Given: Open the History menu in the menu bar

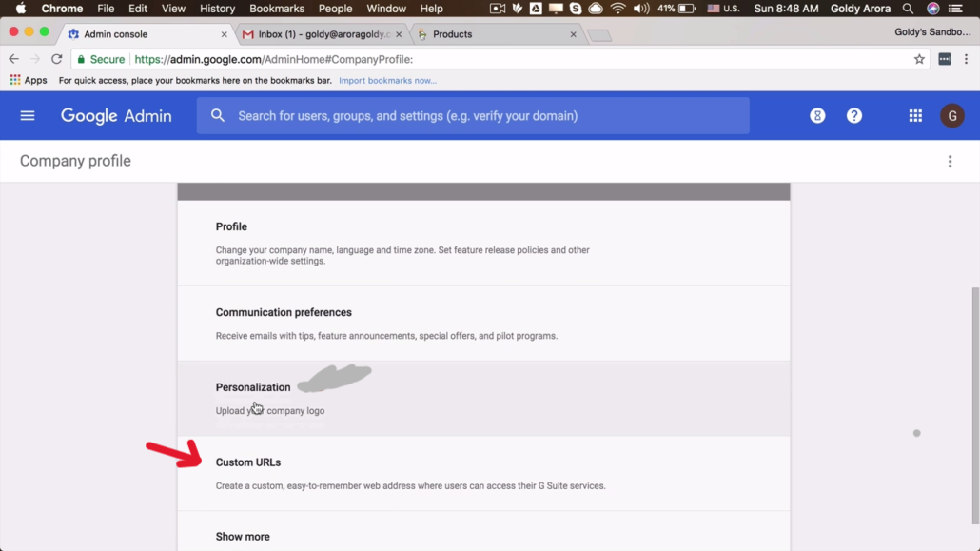Looking at the screenshot, I should (217, 9).
